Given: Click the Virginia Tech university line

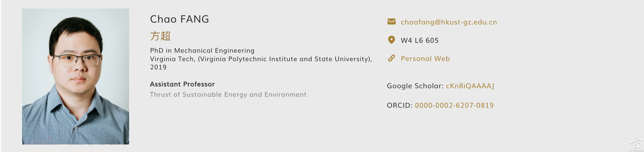Looking at the screenshot, I should point(261,59).
